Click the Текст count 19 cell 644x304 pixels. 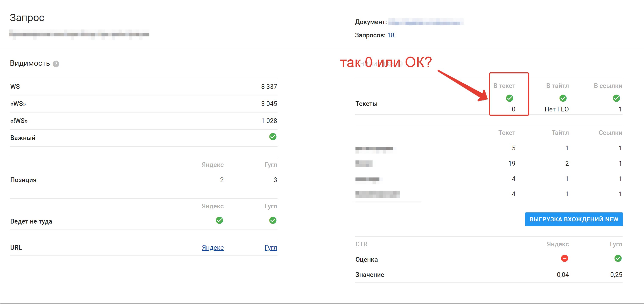click(512, 163)
